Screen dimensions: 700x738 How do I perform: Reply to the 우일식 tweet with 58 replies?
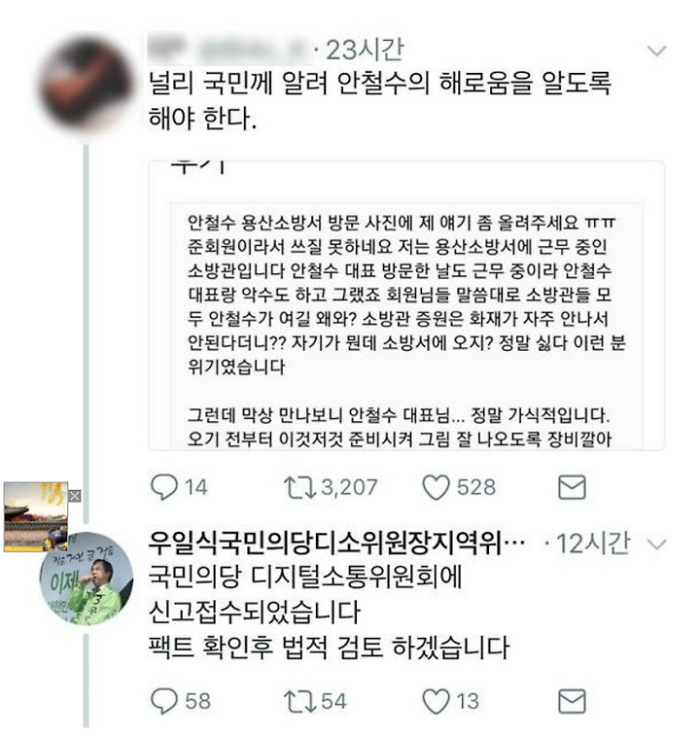pos(164,701)
